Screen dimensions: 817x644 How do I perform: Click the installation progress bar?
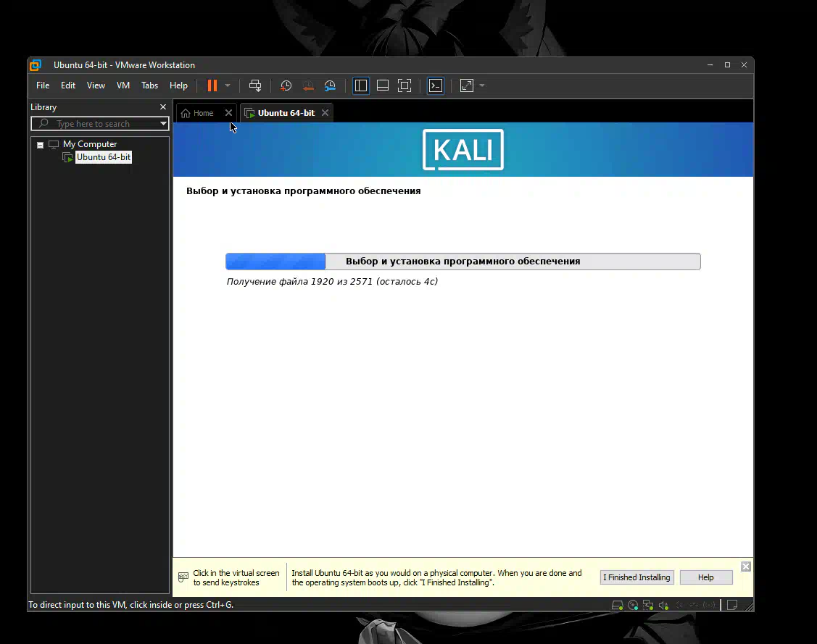(463, 262)
